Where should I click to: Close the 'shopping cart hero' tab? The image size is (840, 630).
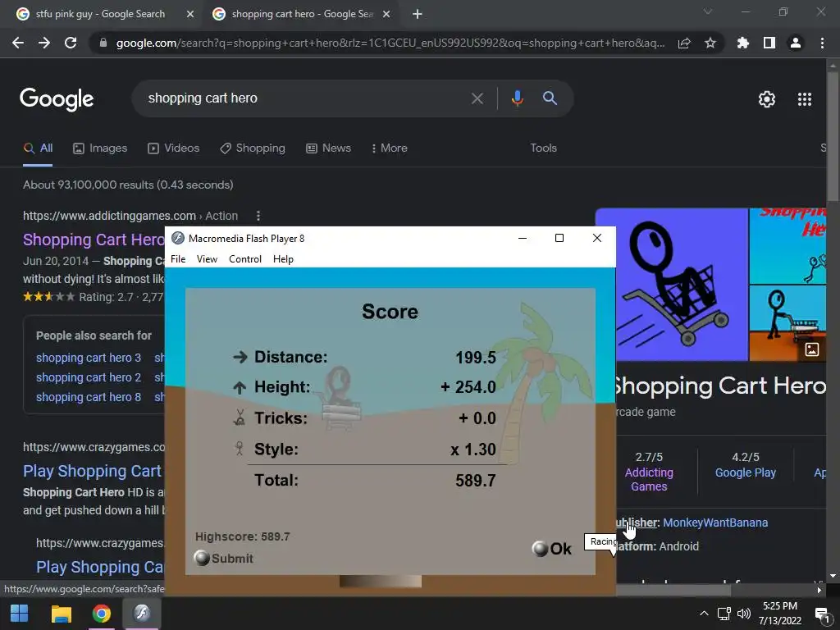click(386, 15)
